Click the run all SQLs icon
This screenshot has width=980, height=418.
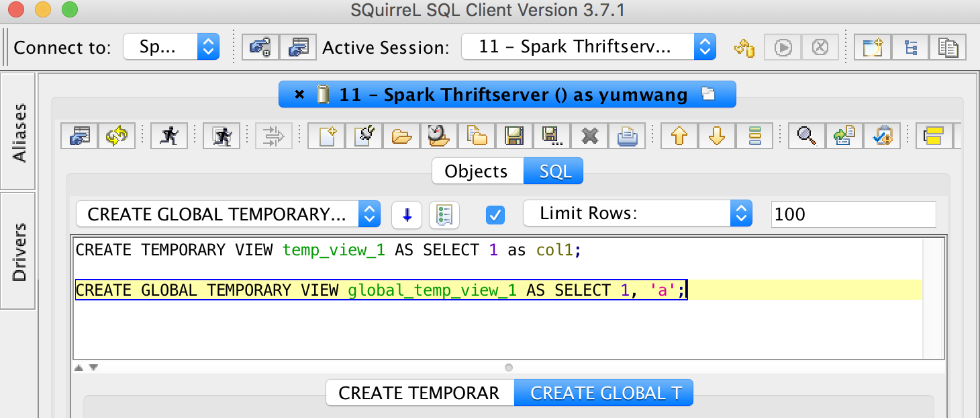click(222, 136)
